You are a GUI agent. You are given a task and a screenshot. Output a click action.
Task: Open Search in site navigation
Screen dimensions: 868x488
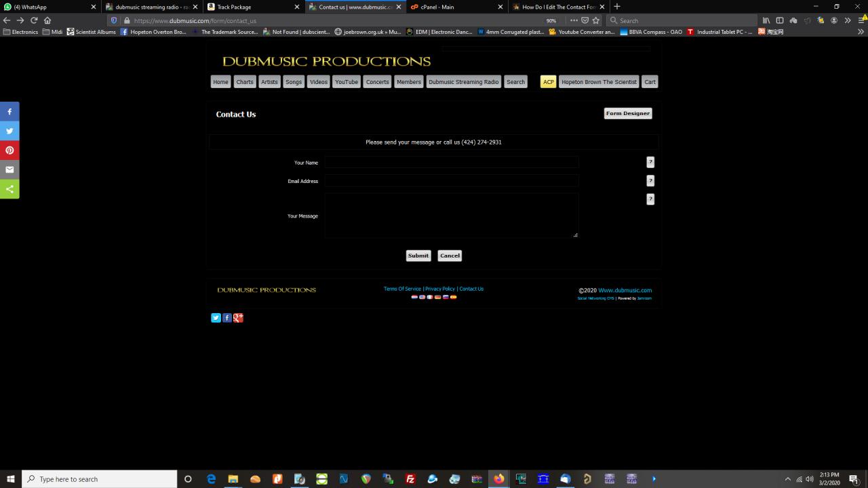point(516,82)
